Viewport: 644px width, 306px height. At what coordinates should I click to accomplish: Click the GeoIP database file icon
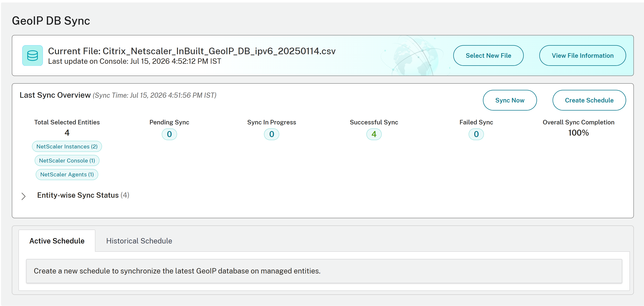pyautogui.click(x=33, y=55)
